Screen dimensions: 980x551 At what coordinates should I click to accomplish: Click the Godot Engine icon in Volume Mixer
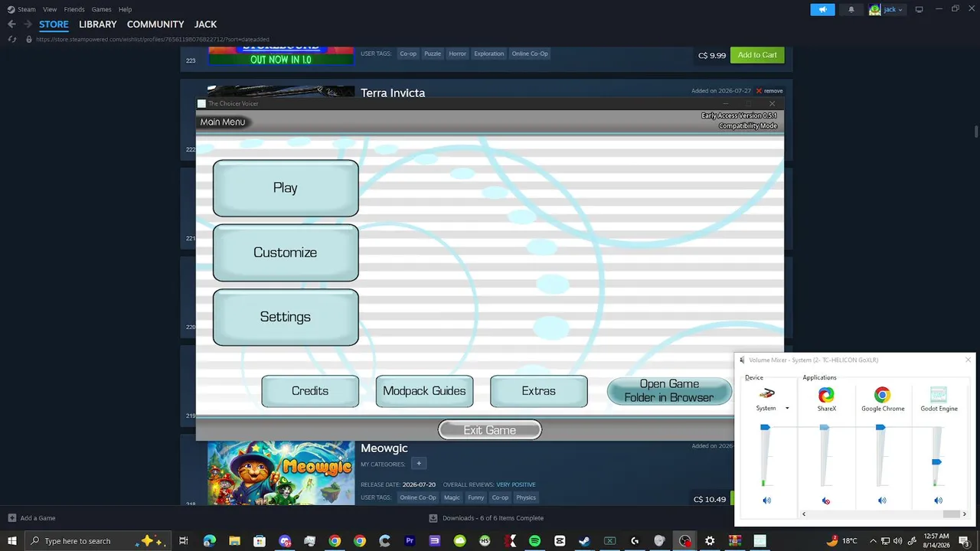(x=939, y=395)
